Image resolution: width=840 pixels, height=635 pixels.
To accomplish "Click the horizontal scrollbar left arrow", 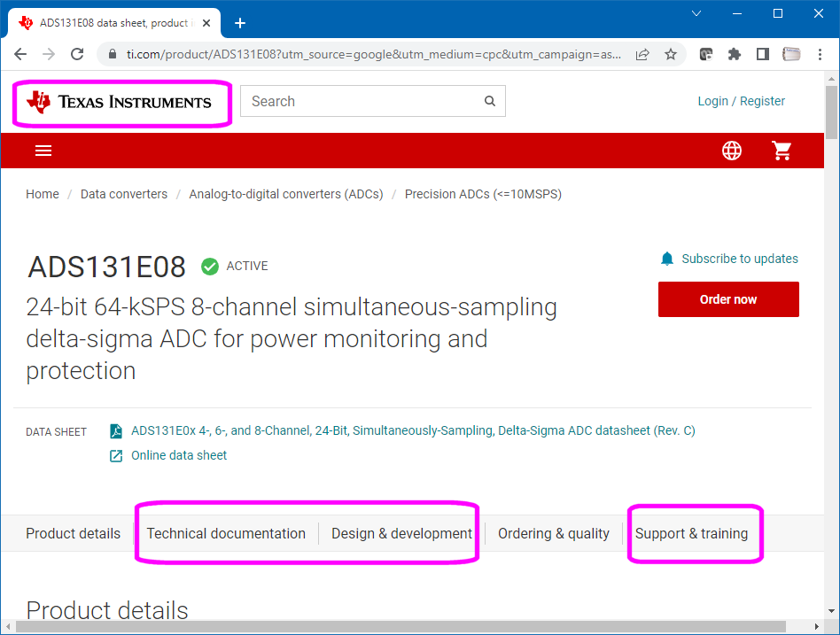I will pos(8,626).
